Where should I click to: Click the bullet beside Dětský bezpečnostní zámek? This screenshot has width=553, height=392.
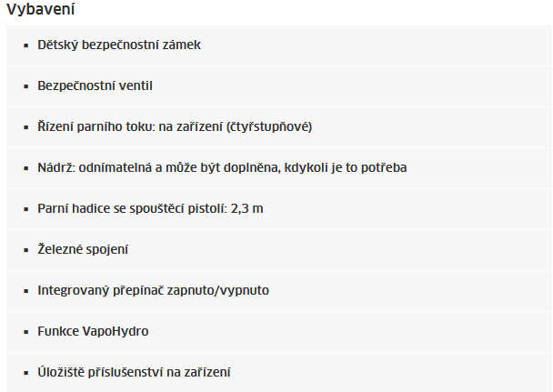26,45
